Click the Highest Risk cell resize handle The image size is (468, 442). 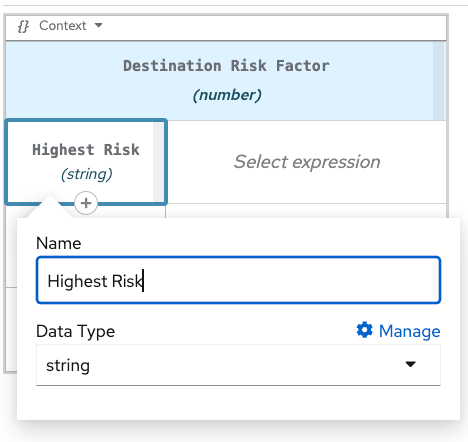coord(158,162)
